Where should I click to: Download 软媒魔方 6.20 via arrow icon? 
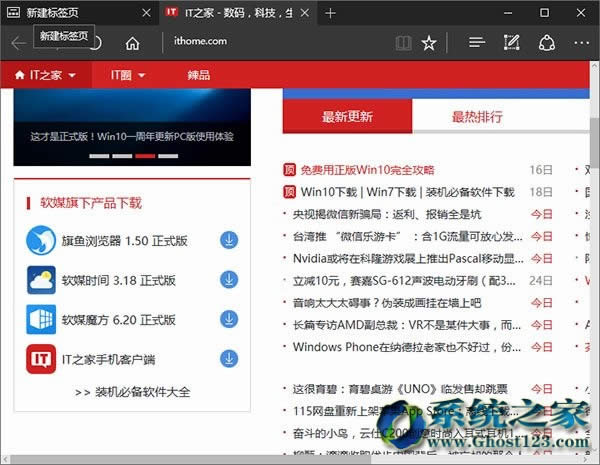[x=229, y=319]
